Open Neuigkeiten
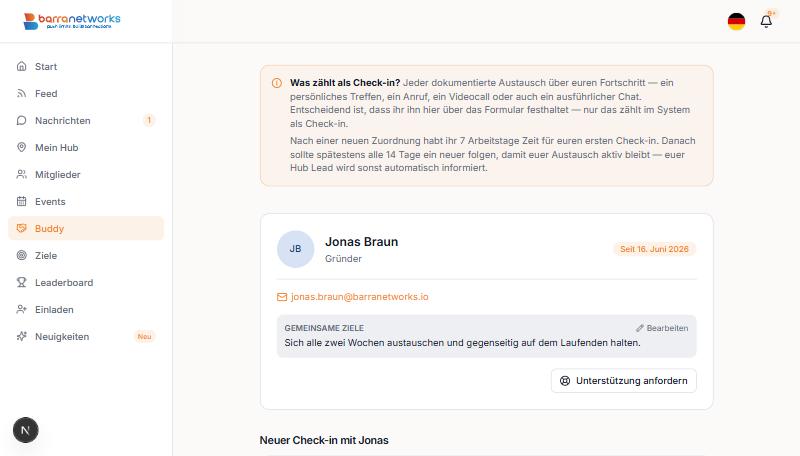Viewport: 800px width, 456px height. pyautogui.click(x=86, y=337)
